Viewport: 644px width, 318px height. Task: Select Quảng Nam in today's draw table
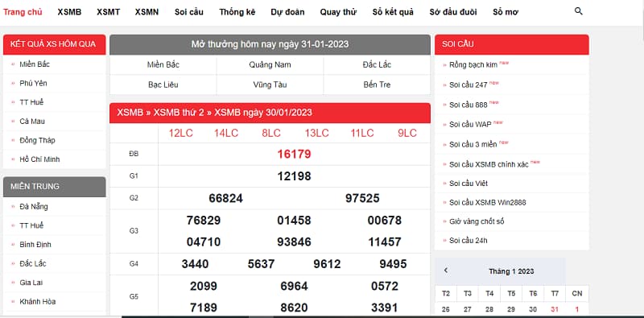tap(270, 65)
